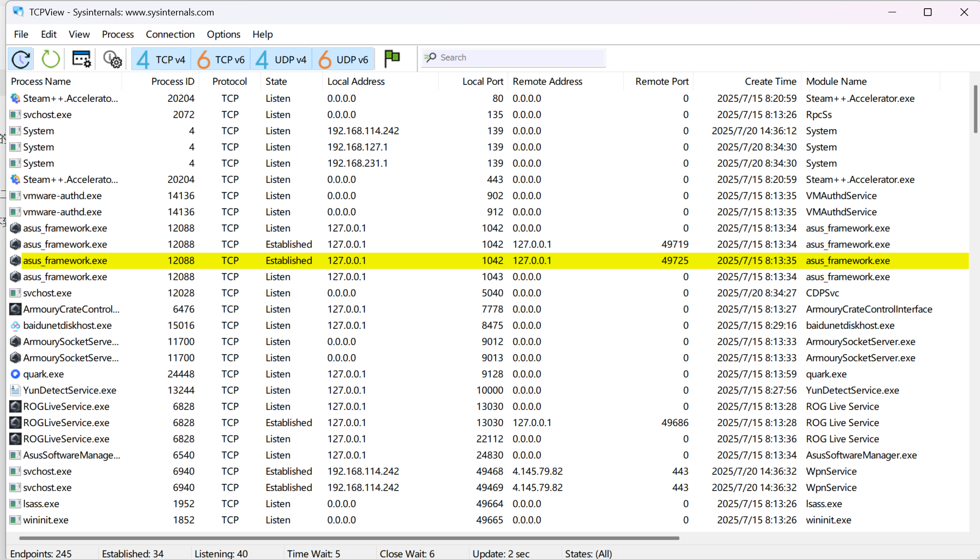Viewport: 980px width, 559px height.
Task: Sort by Create Time column header
Action: [747, 81]
